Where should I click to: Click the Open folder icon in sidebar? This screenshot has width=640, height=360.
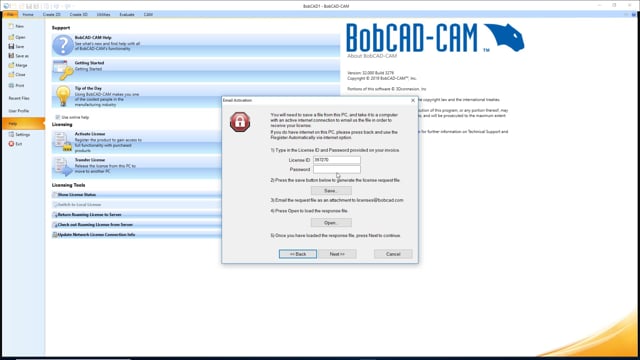[x=11, y=37]
